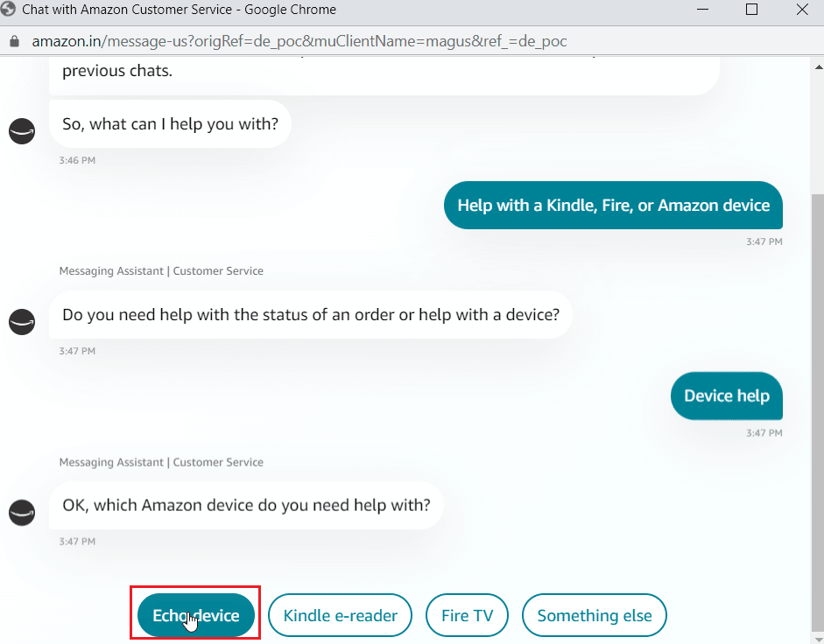Click the '3:46 PM' timestamp
824x644 pixels.
pos(77,160)
